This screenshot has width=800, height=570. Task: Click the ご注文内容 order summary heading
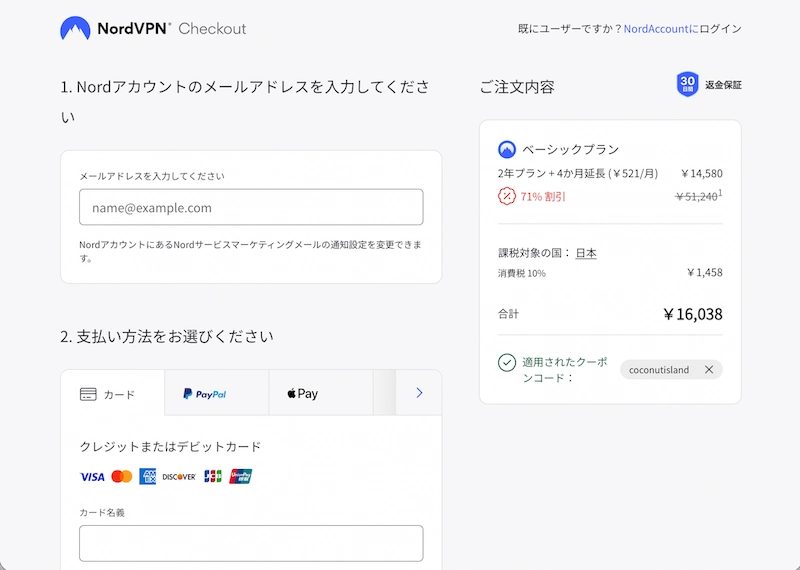[517, 87]
